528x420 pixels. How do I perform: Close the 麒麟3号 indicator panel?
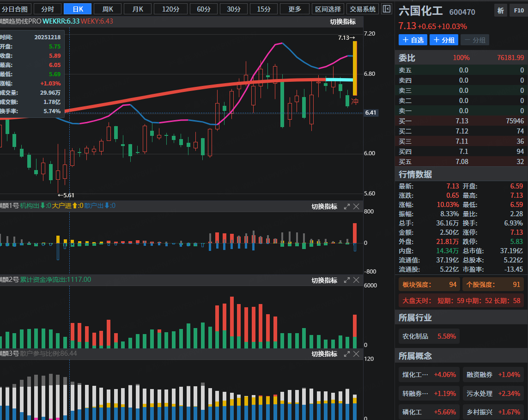click(x=356, y=354)
